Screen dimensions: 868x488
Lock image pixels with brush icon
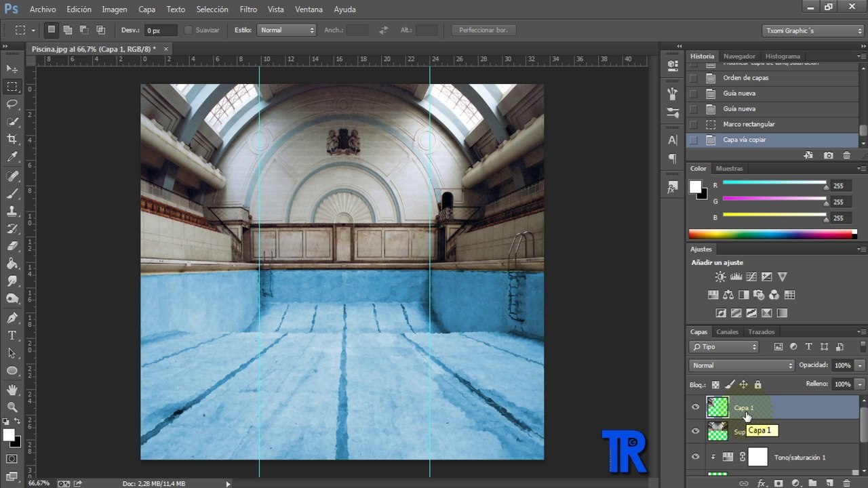pos(730,384)
